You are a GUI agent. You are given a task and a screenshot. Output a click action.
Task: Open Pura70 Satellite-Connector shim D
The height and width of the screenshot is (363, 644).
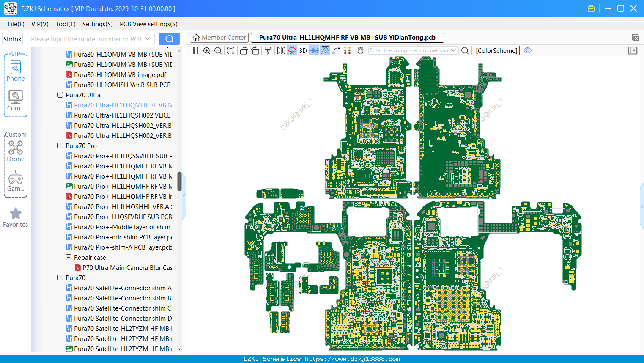(119, 319)
